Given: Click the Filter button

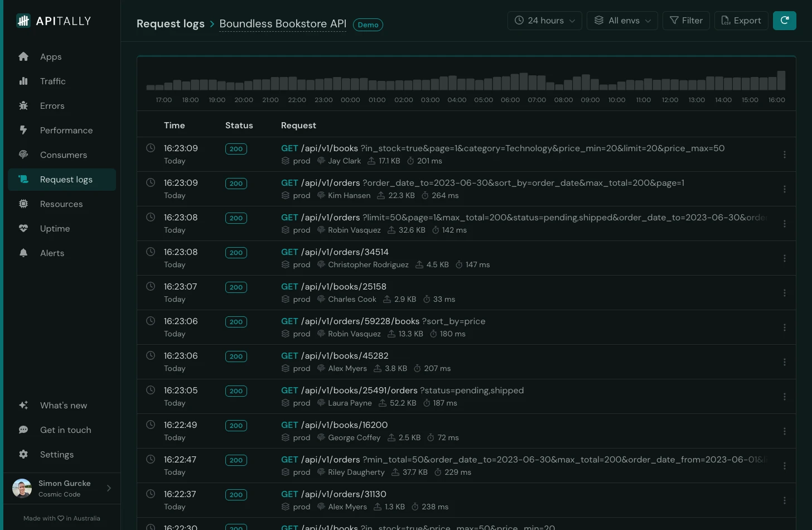Looking at the screenshot, I should click(686, 20).
